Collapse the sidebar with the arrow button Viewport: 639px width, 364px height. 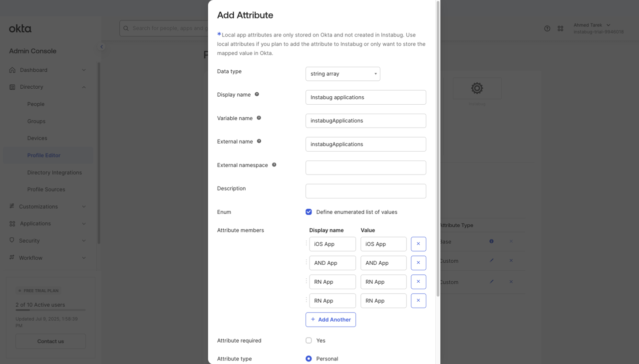point(102,47)
